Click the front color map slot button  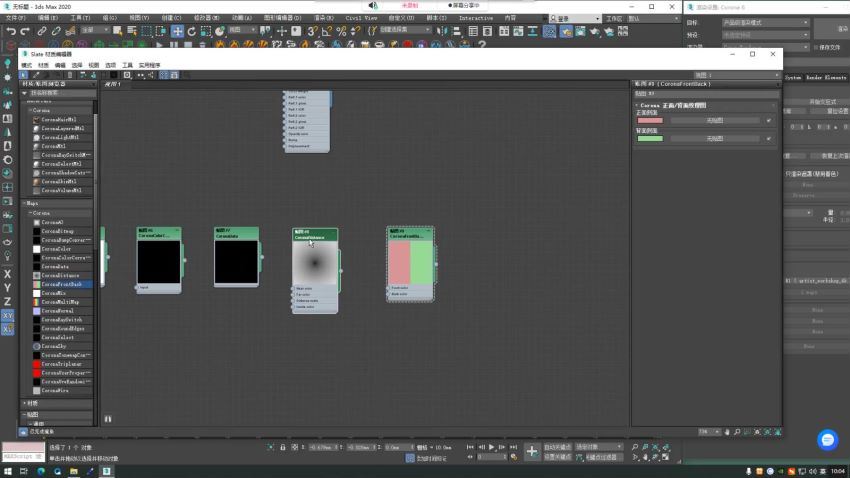point(714,120)
